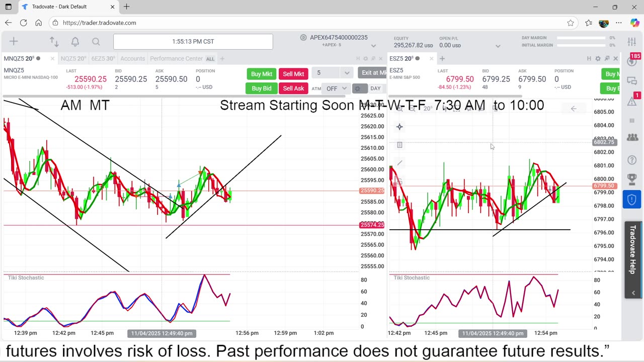Close the ESZ5 20s tab

[x=431, y=59]
